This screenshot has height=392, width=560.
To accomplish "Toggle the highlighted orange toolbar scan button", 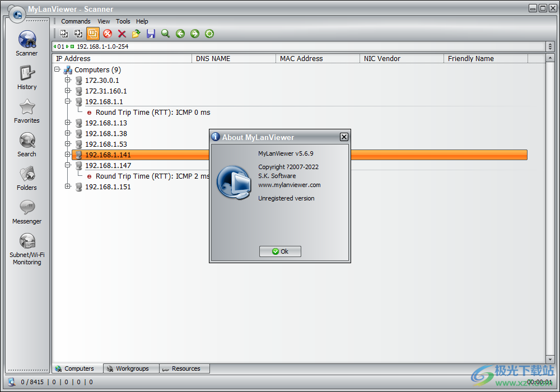I will [93, 34].
